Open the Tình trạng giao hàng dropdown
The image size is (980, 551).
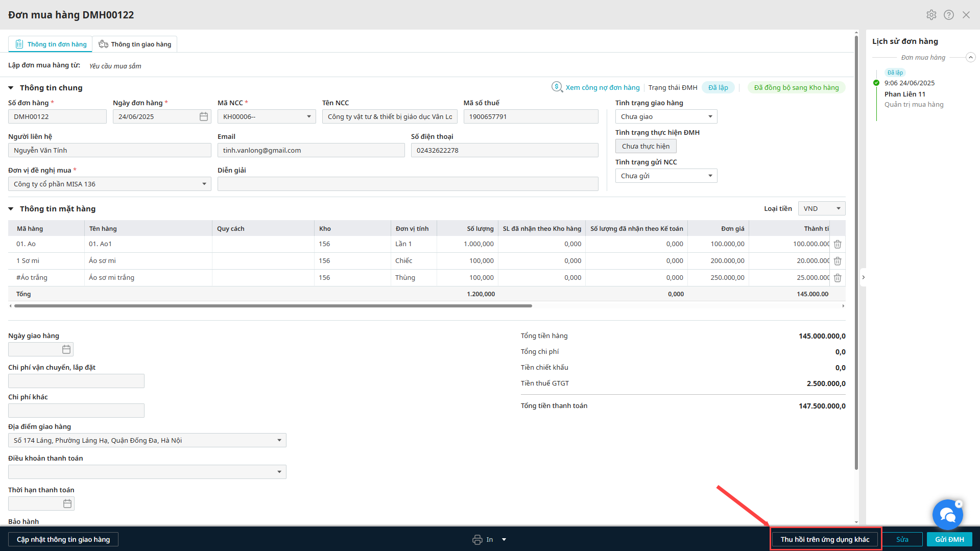click(x=666, y=117)
